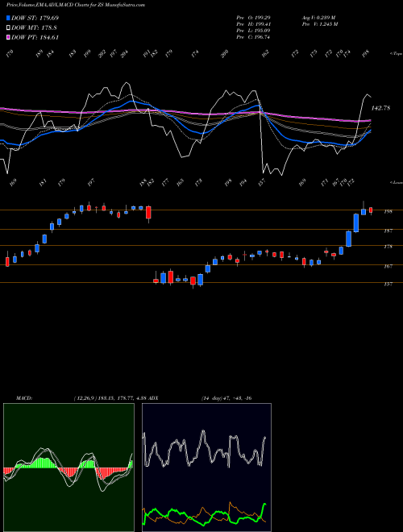Click the 'Pre C: 196.74' close value

253,37
